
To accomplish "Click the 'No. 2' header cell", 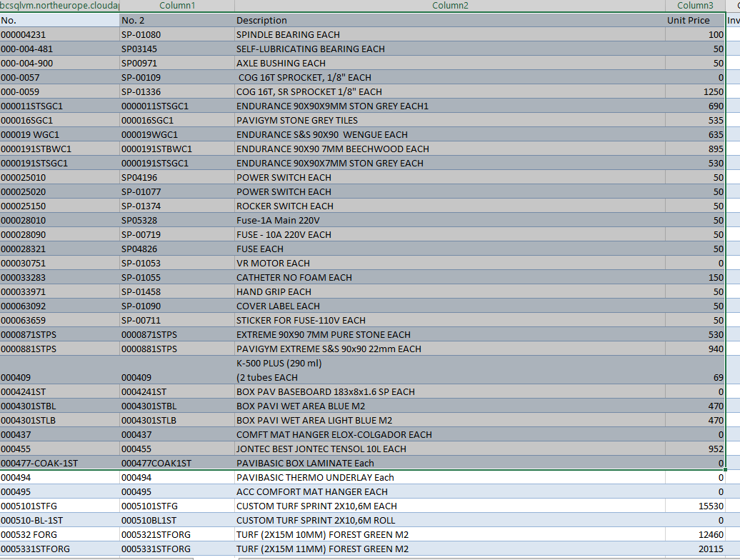I will [177, 20].
